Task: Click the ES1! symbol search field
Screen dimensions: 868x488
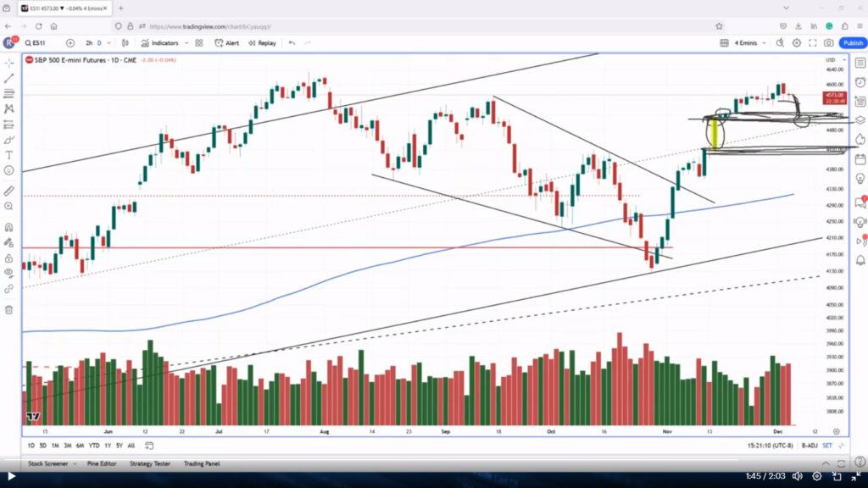Action: pyautogui.click(x=39, y=43)
